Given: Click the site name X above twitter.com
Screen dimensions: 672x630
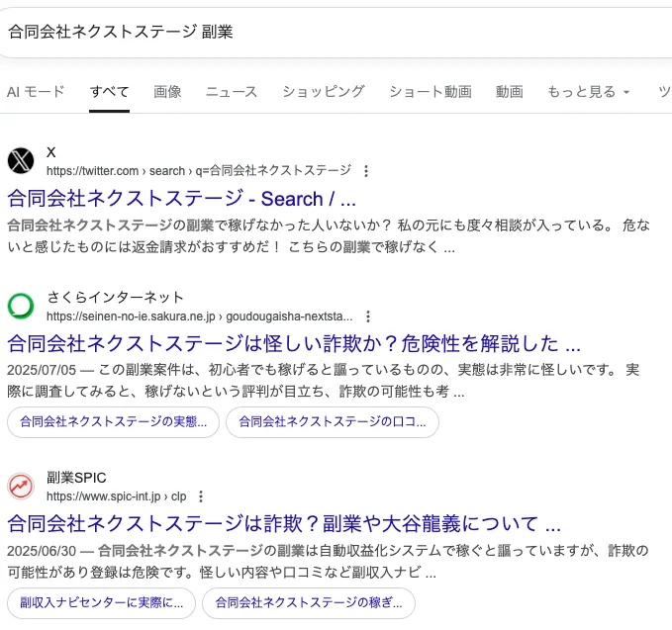Looking at the screenshot, I should [51, 152].
